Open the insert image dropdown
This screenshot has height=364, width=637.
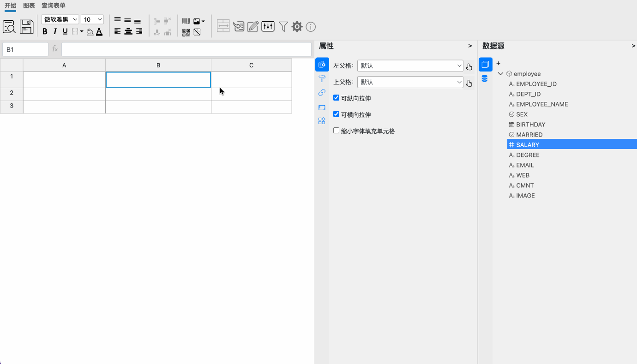(x=199, y=21)
